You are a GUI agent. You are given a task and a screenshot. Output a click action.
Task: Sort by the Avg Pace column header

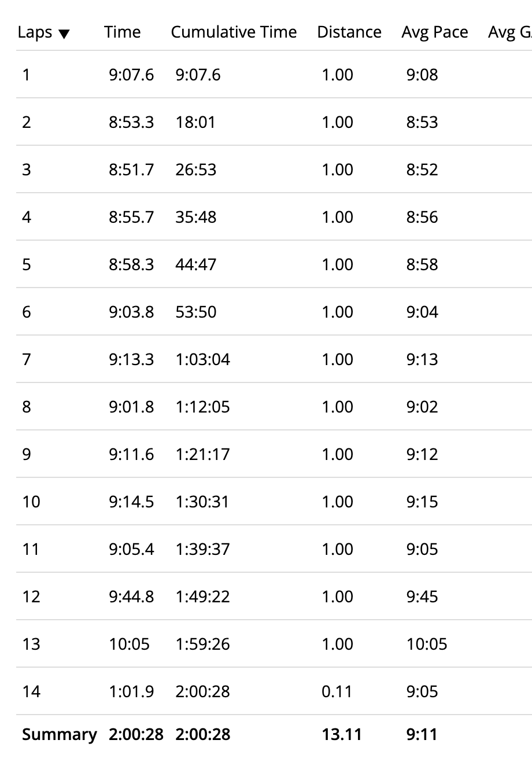(435, 32)
